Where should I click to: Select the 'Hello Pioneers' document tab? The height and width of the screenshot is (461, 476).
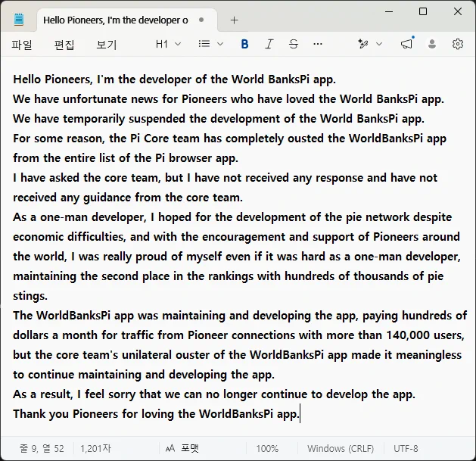[127, 20]
